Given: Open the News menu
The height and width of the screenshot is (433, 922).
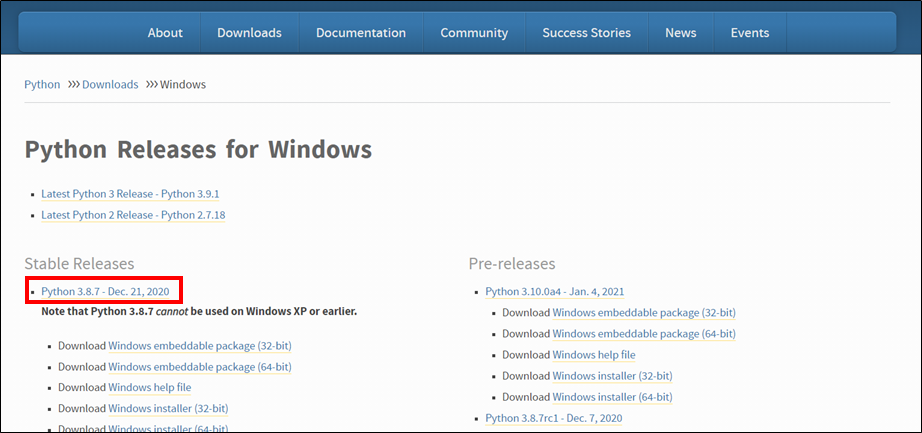Looking at the screenshot, I should tap(681, 33).
